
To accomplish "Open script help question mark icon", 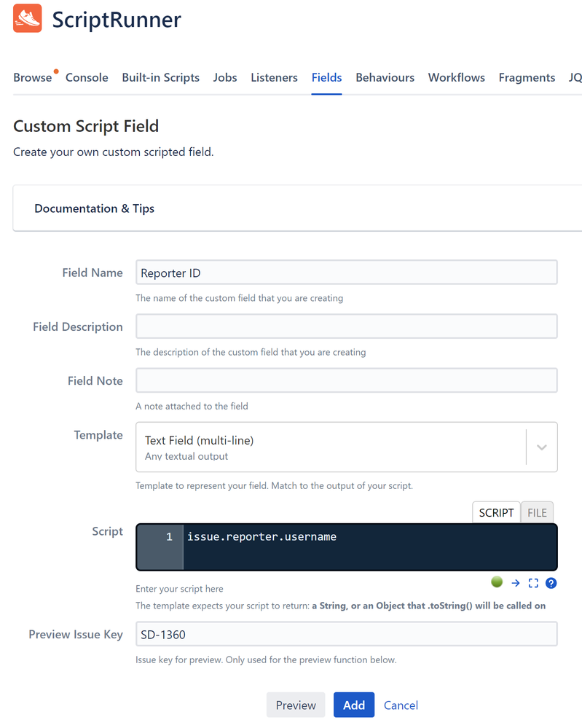I will [x=551, y=583].
